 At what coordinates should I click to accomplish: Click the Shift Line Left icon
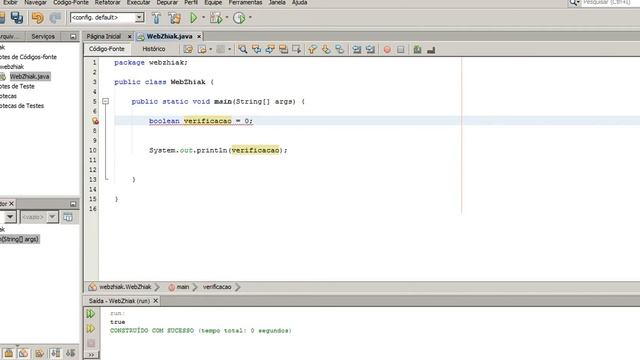coord(357,49)
